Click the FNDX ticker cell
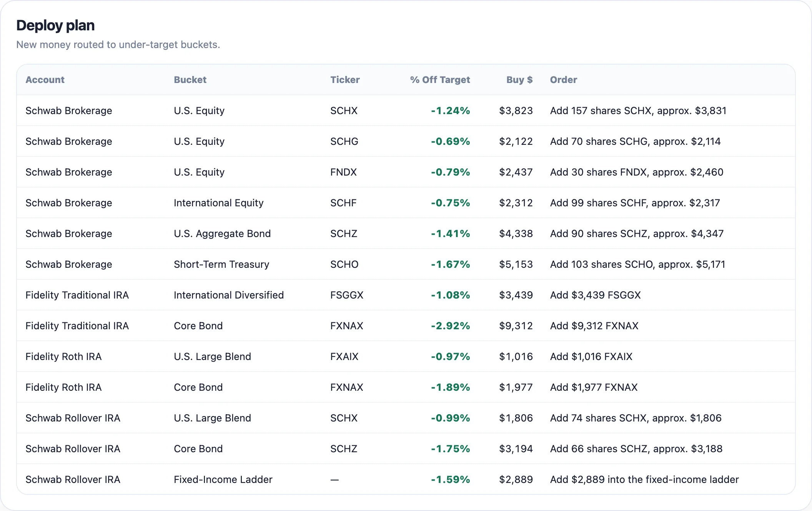The image size is (812, 511). (343, 172)
